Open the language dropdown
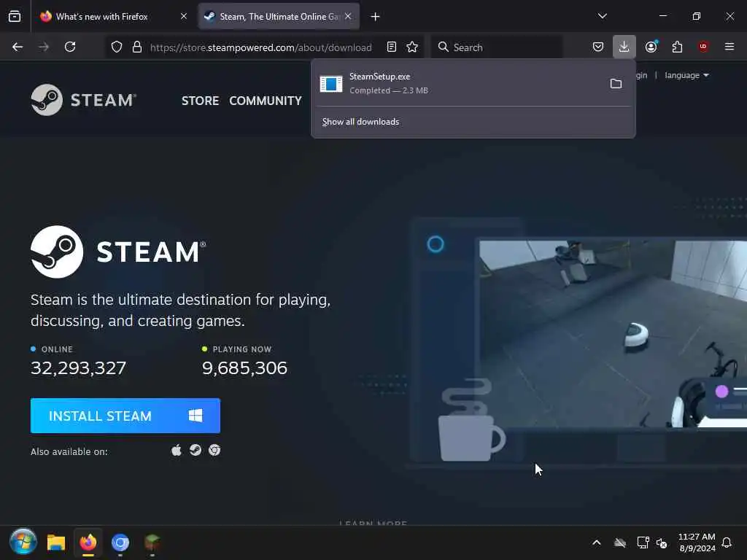The image size is (747, 560). (x=686, y=76)
